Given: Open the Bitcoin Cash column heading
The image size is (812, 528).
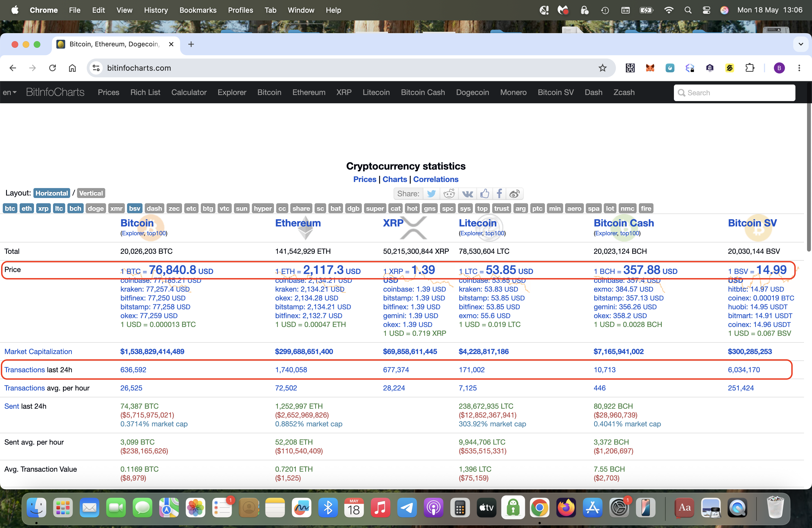Looking at the screenshot, I should pos(624,223).
